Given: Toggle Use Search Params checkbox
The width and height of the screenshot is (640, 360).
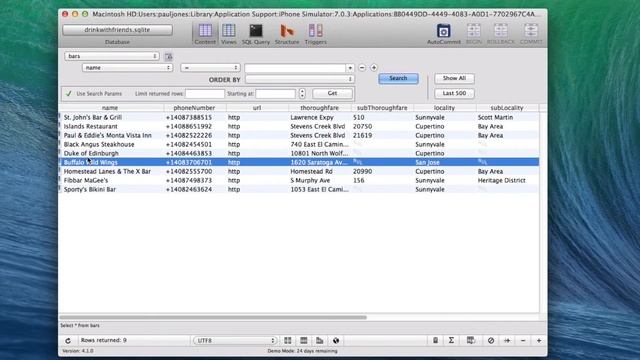Looking at the screenshot, I should click(69, 93).
